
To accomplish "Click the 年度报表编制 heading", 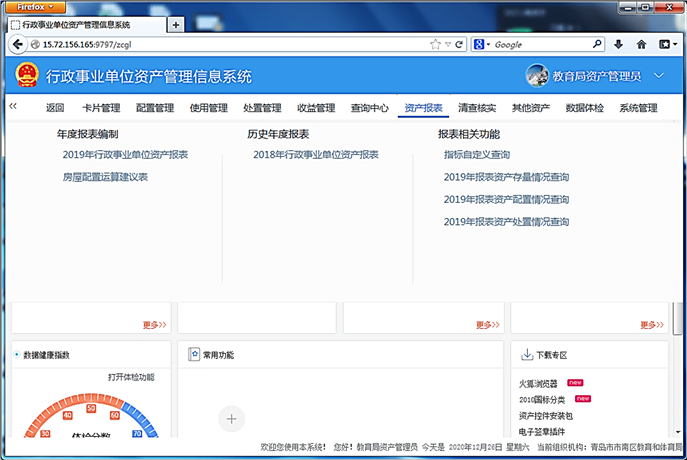I will click(87, 134).
